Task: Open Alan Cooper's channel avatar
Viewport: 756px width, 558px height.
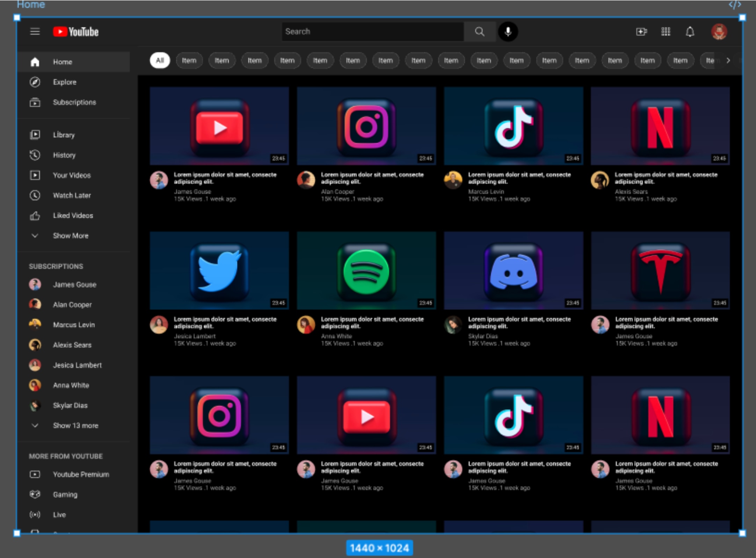Action: pyautogui.click(x=35, y=305)
